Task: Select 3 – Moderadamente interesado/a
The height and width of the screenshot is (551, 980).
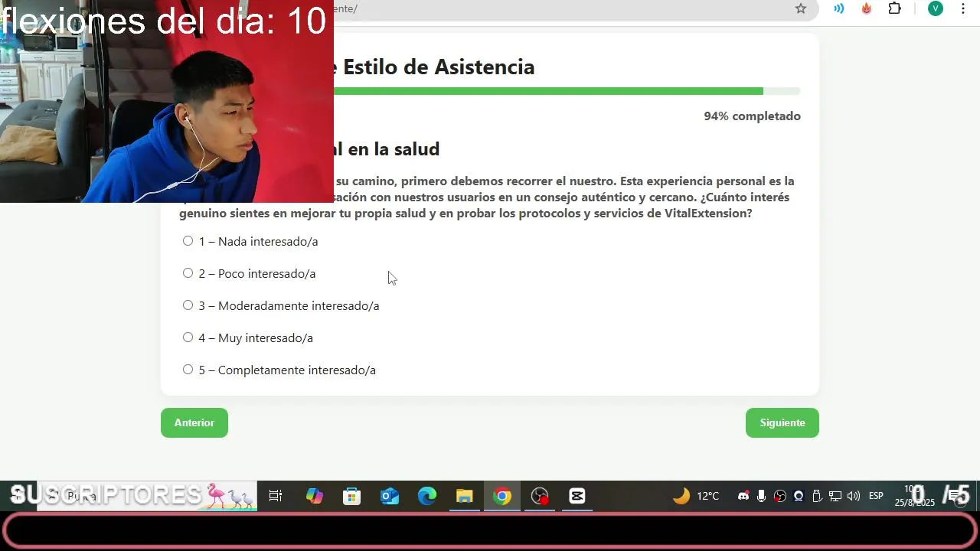Action: pos(188,305)
